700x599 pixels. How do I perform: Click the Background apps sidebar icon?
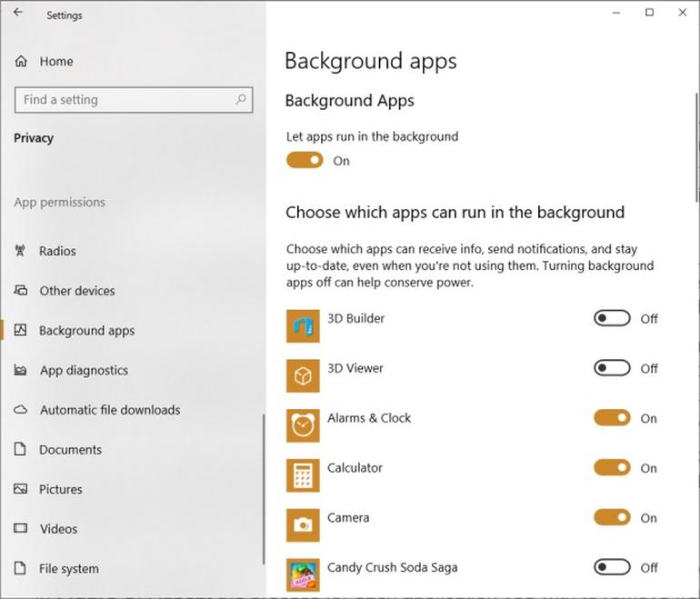(x=21, y=330)
